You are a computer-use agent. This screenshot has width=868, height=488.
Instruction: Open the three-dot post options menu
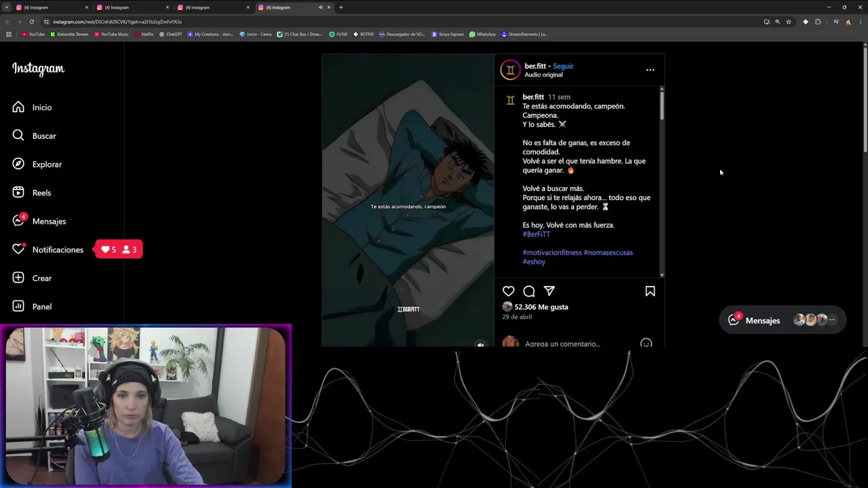click(650, 70)
